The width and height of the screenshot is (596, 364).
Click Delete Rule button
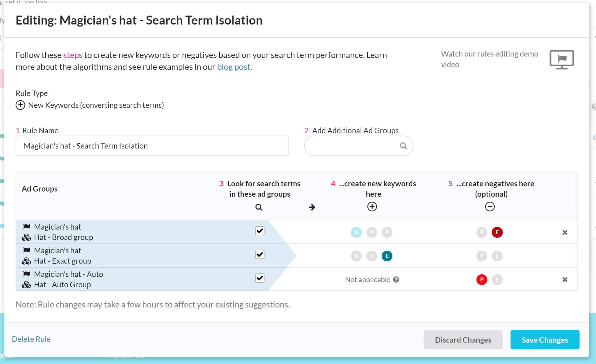tap(31, 339)
